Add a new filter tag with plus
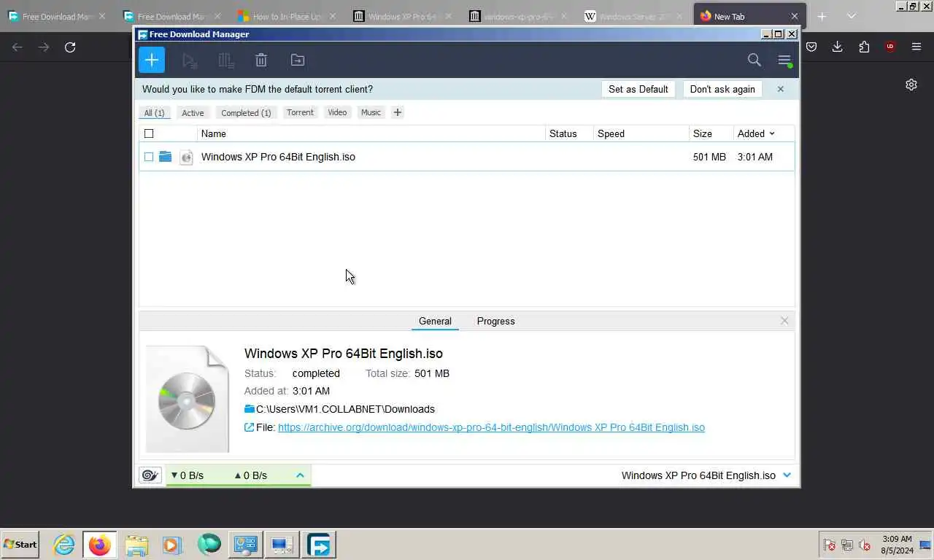934x560 pixels. (397, 112)
